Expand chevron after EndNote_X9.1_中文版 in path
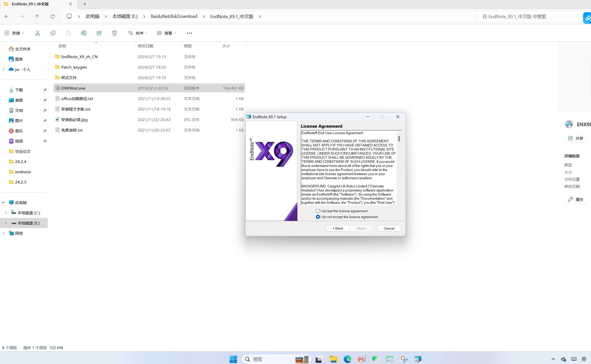This screenshot has width=591, height=364. [260, 16]
